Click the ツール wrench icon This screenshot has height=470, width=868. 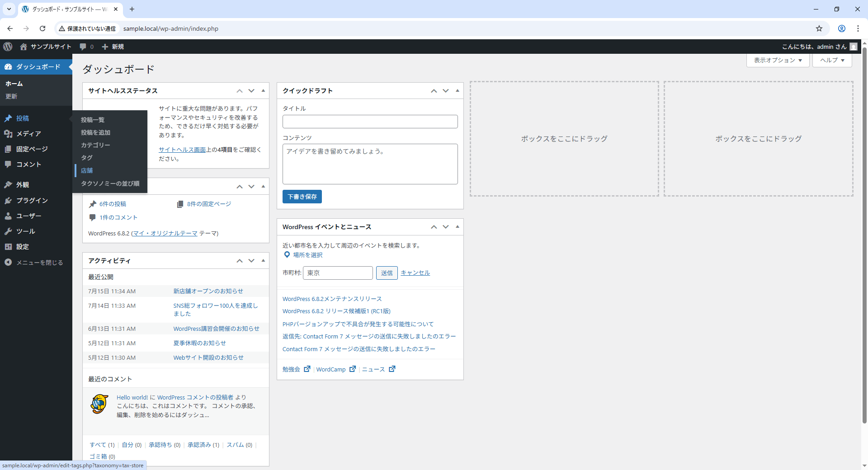[8, 231]
